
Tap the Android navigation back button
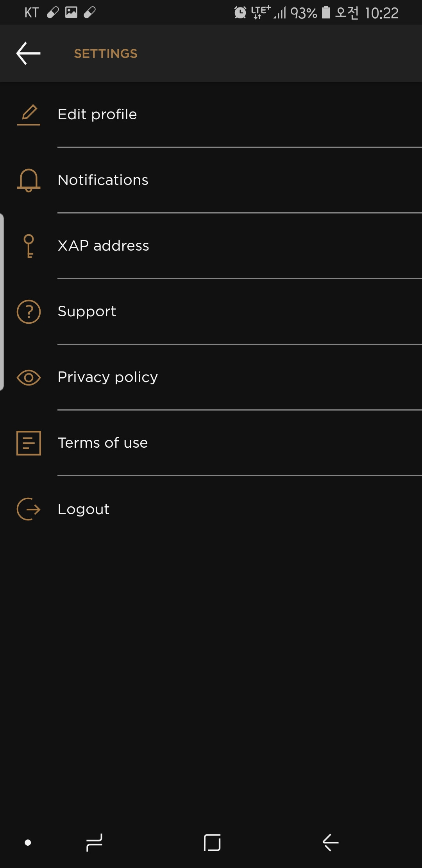click(331, 843)
